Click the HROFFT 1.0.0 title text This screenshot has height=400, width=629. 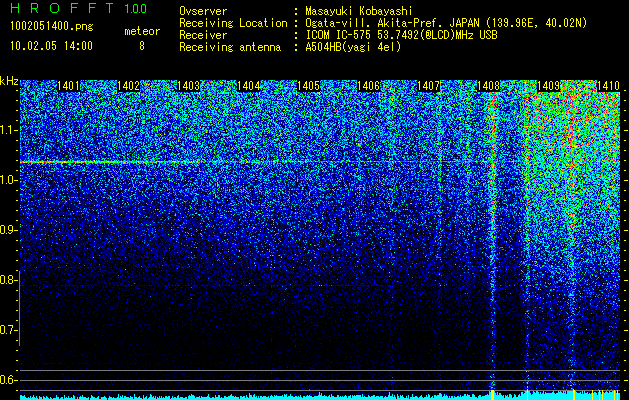coord(78,8)
